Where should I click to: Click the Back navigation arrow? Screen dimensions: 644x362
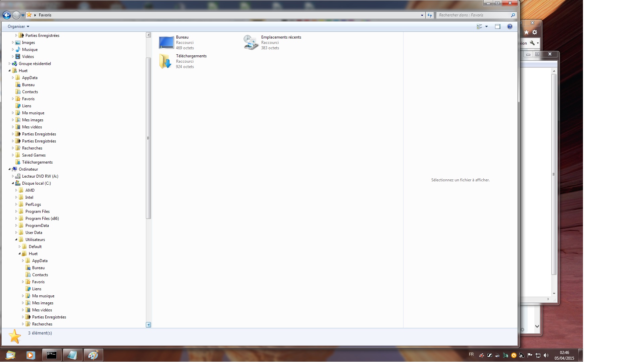(x=7, y=15)
